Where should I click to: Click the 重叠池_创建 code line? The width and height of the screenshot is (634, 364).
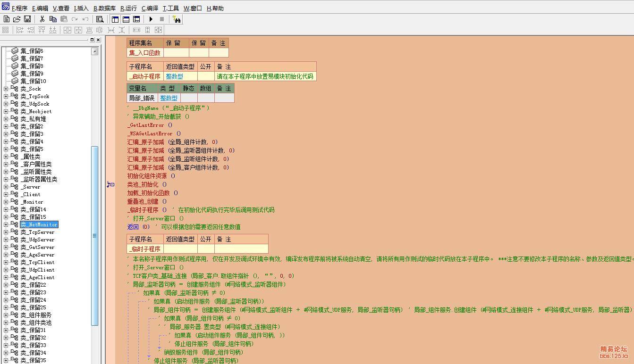coord(147,201)
